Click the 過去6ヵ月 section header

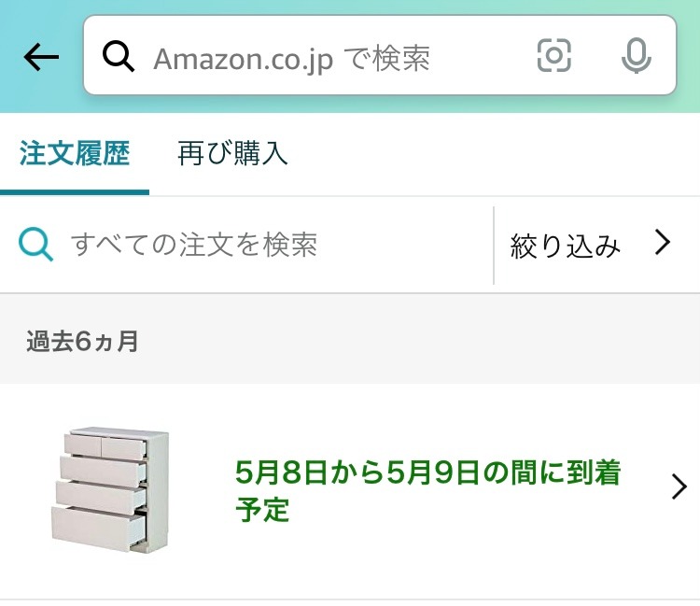(82, 341)
